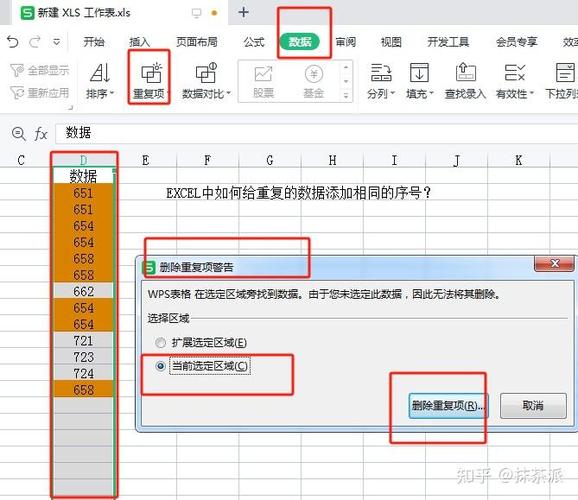Click the 查找录入 icon

[x=466, y=73]
